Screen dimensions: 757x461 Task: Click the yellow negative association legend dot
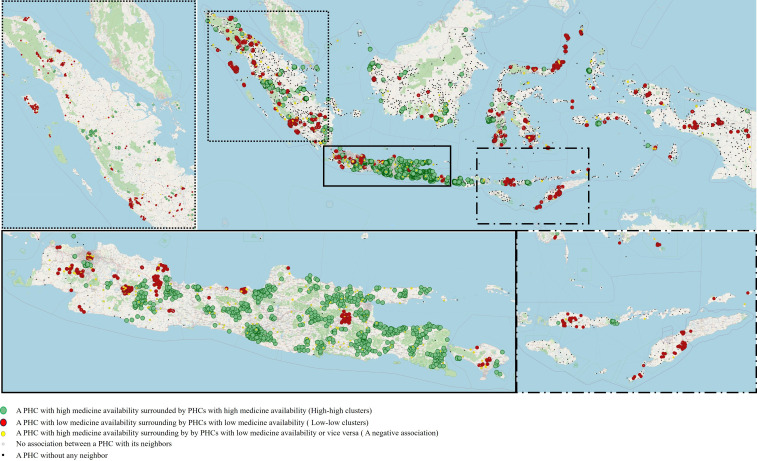[4, 433]
